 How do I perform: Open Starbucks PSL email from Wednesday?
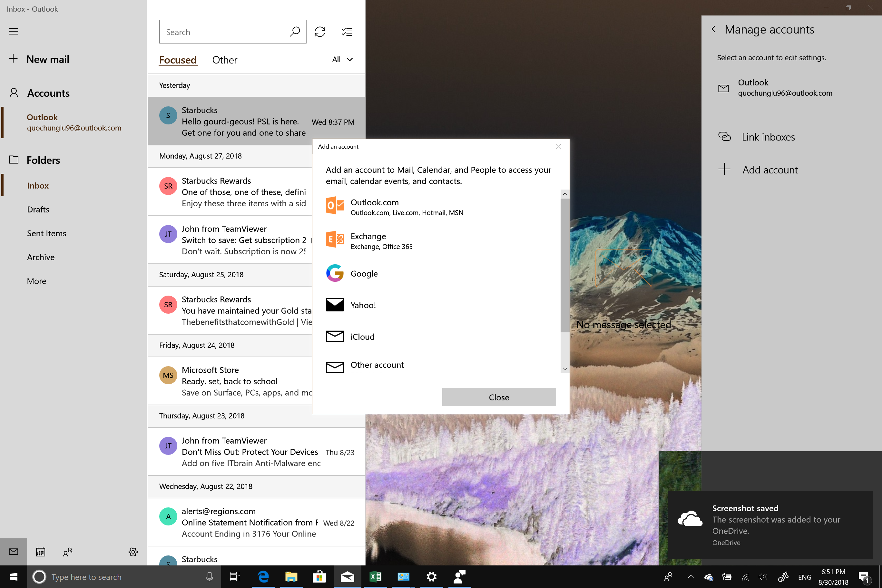point(257,121)
